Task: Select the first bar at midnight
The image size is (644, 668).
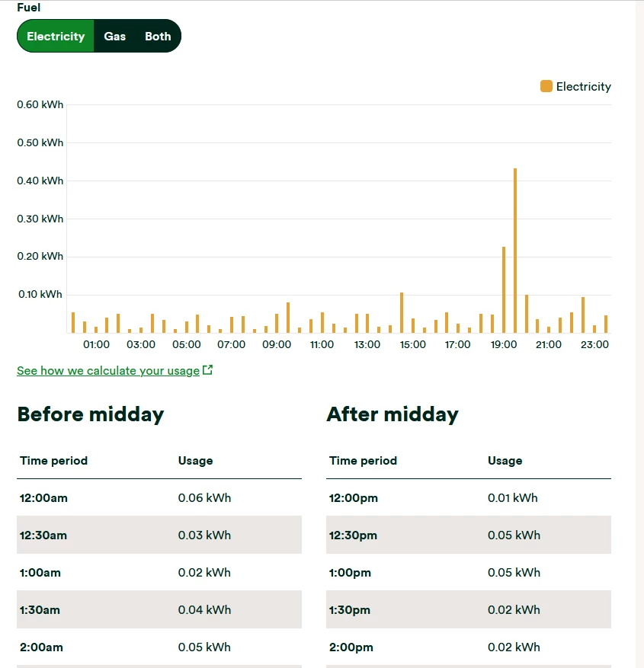Action: tap(73, 322)
